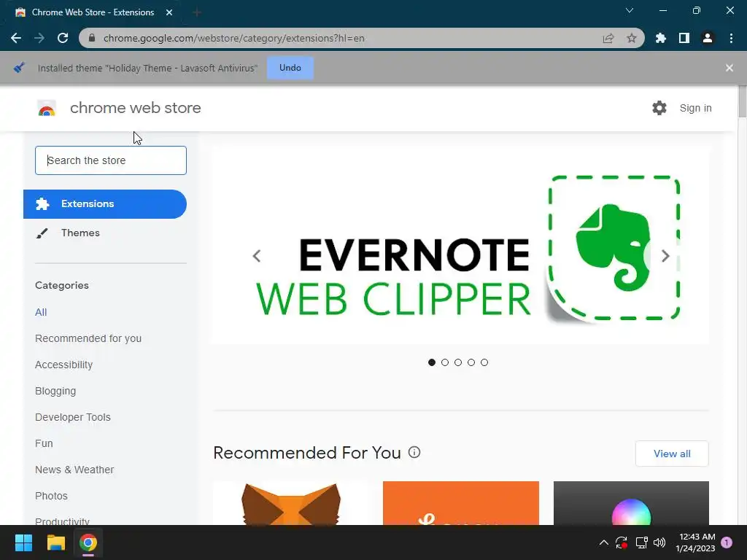Open the web store settings gear
Viewport: 747px width, 560px height.
659,108
